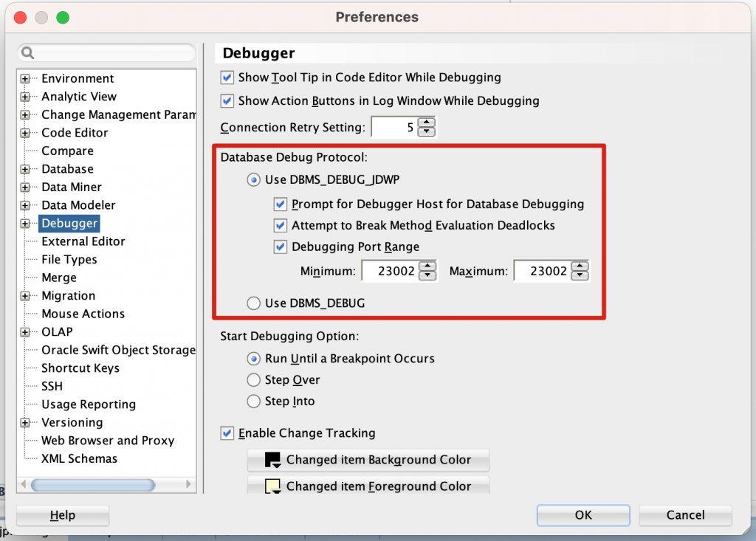Increase Connection Retry Setting value

point(426,123)
